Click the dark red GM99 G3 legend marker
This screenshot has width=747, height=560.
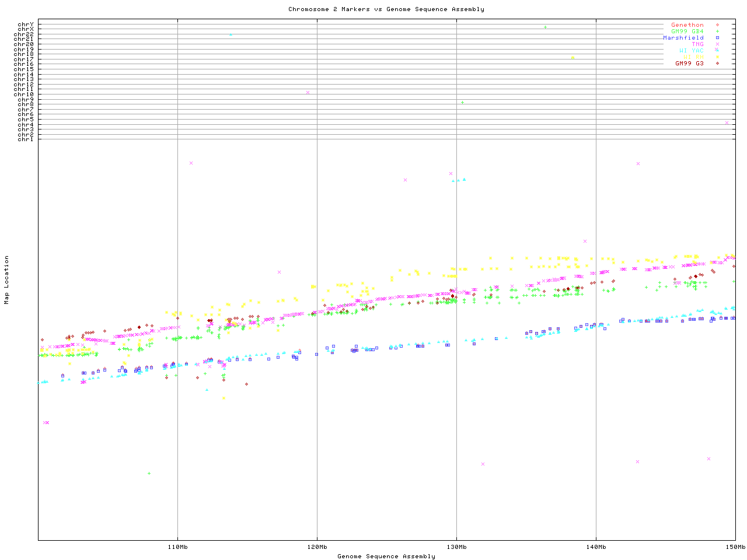pos(717,63)
